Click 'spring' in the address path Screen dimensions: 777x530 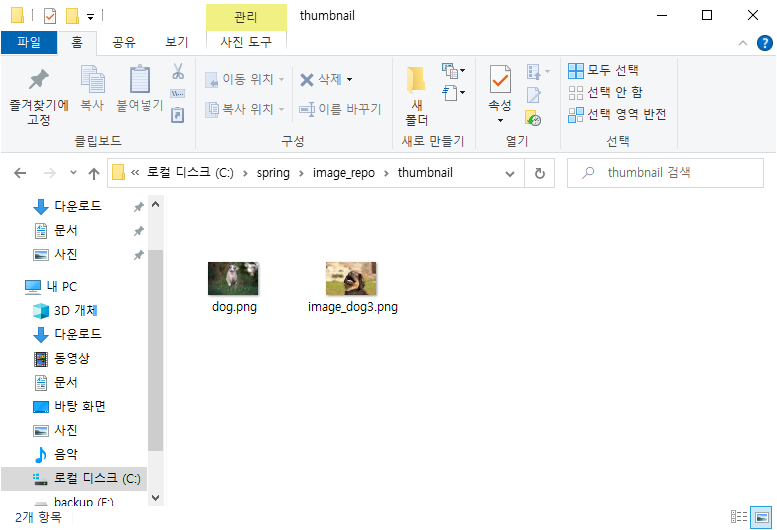tap(273, 173)
